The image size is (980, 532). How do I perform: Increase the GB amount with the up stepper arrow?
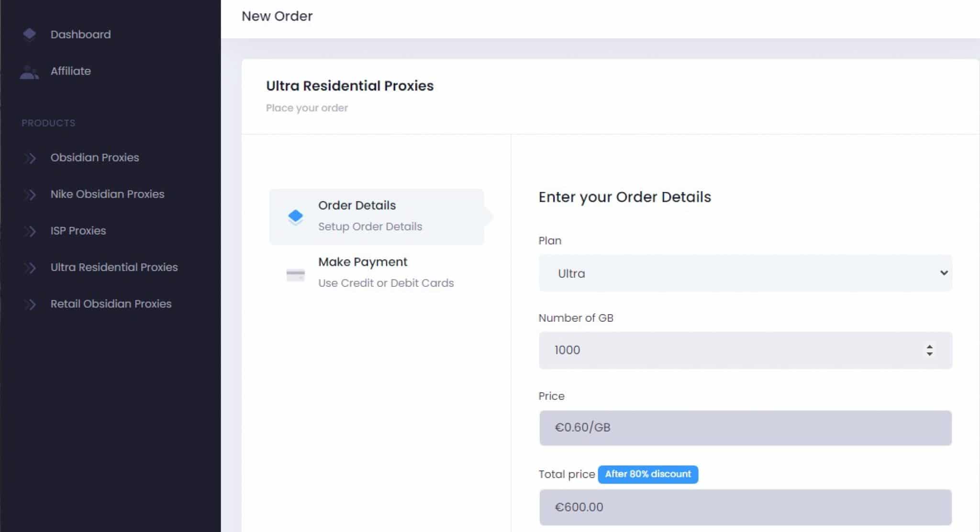point(929,346)
